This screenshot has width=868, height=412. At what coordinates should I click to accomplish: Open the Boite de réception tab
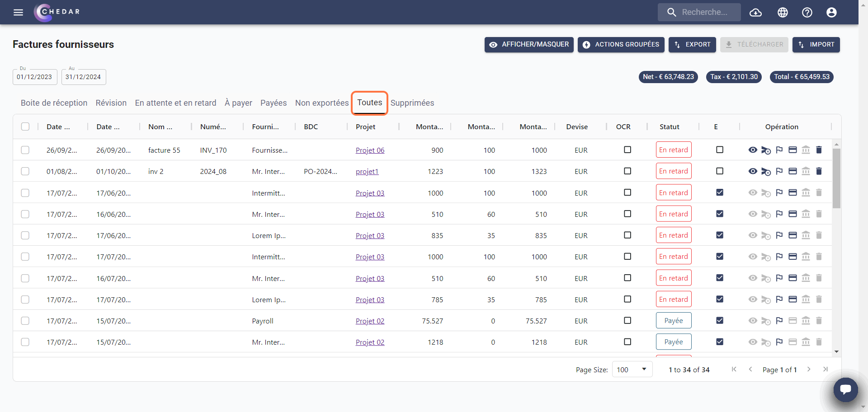tap(54, 103)
